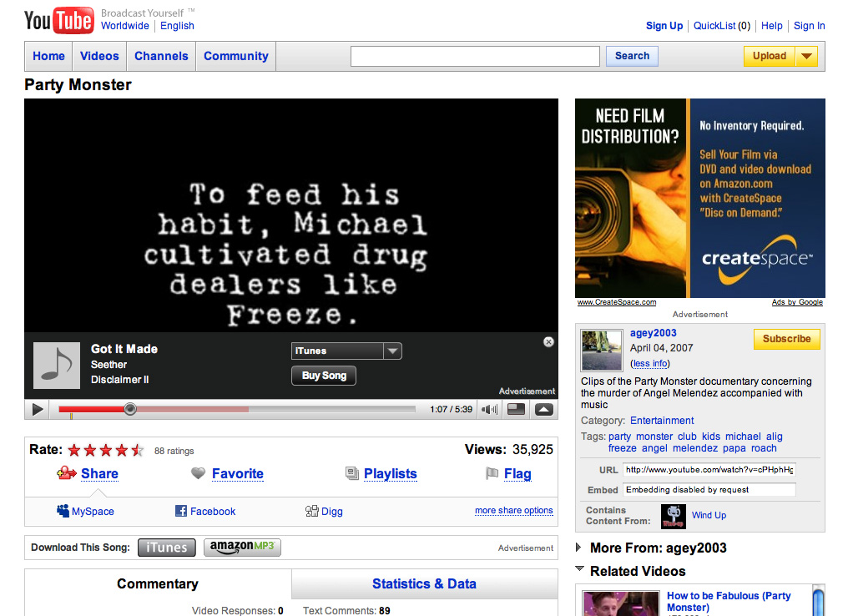Open more share options

514,510
